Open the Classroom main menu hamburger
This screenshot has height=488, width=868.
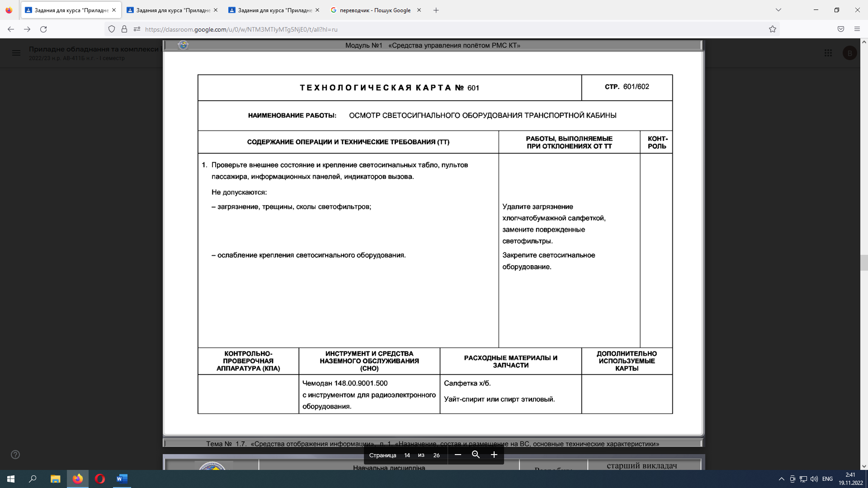point(16,53)
